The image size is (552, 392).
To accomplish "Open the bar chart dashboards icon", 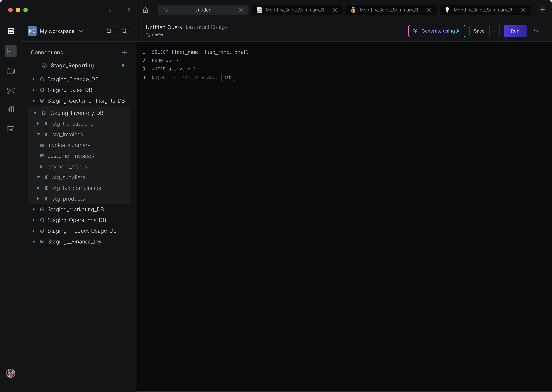I will click(x=11, y=109).
